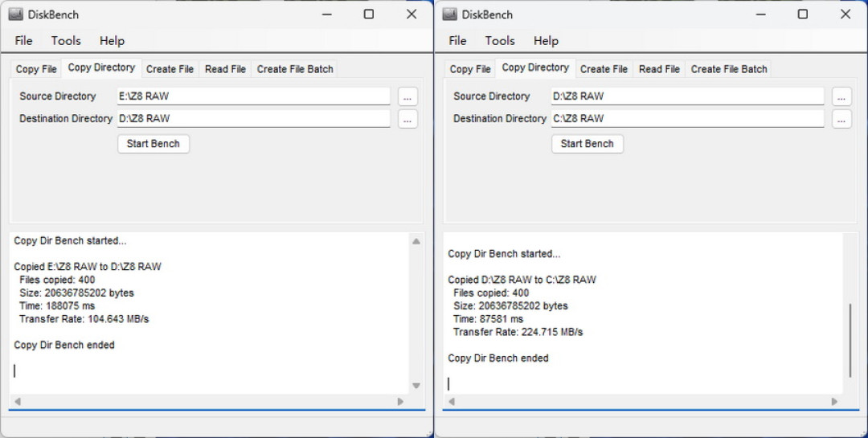Click 'Transfer Rate: 104.643 MB/s' log line
This screenshot has width=868, height=438.
coord(84,319)
